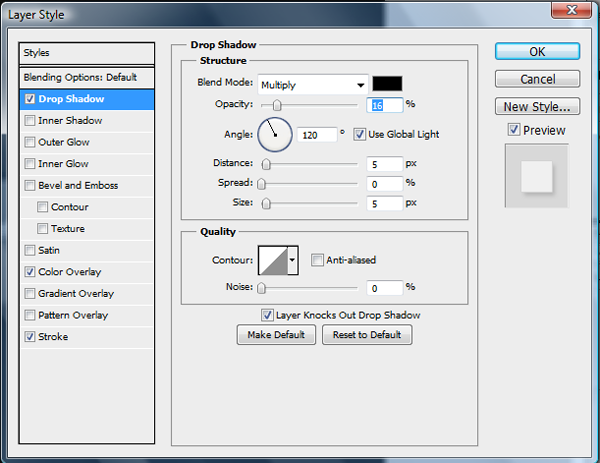Click the Distance value field
Screen dimensions: 600x463
tap(385, 164)
